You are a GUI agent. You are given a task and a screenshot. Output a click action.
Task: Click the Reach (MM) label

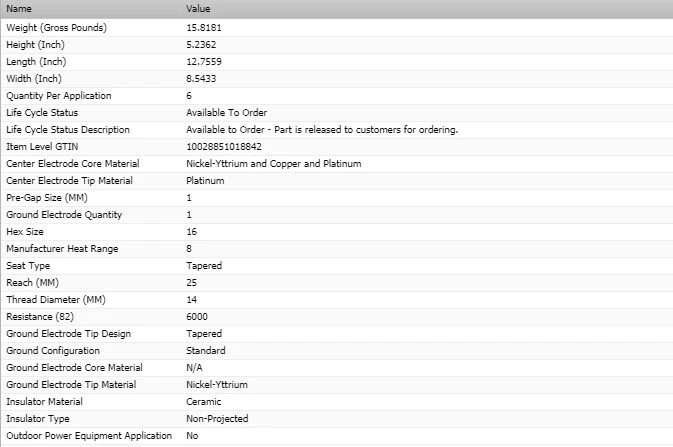32,283
